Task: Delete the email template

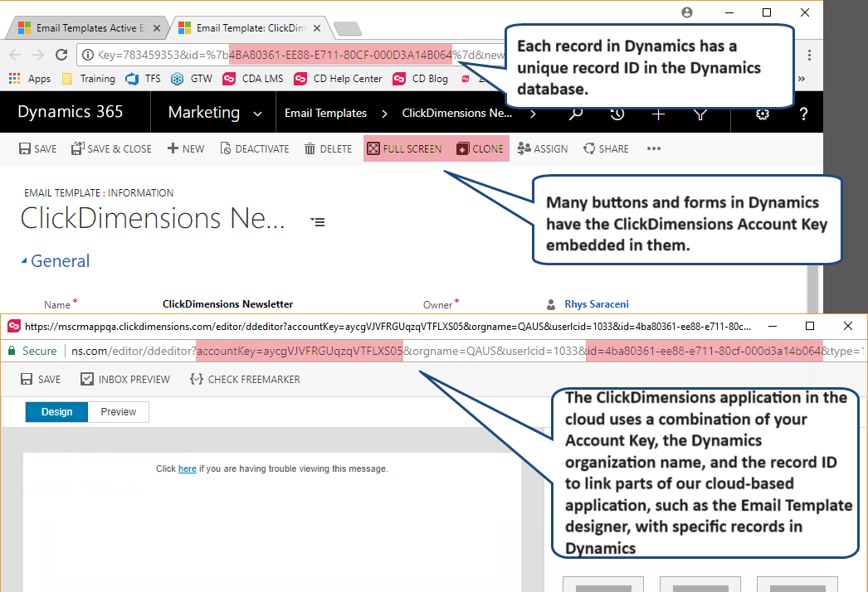Action: point(329,149)
